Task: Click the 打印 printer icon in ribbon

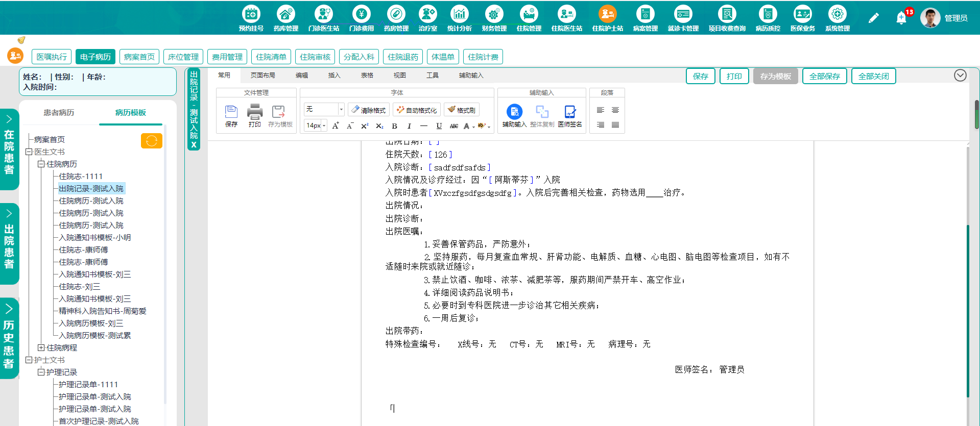Action: pos(254,116)
